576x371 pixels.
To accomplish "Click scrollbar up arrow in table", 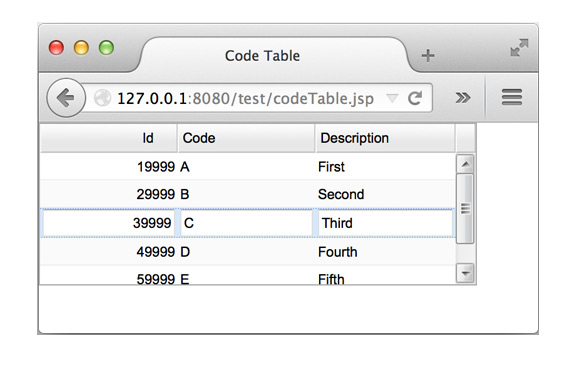I will pyautogui.click(x=465, y=164).
